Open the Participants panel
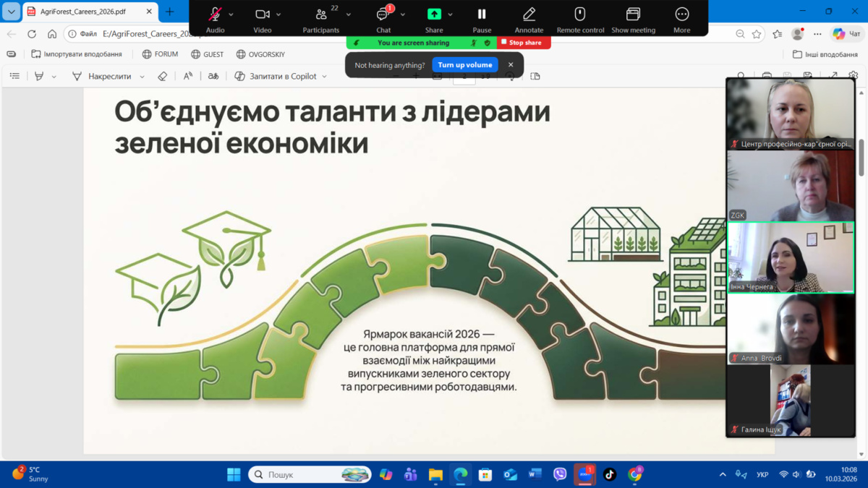 point(321,14)
